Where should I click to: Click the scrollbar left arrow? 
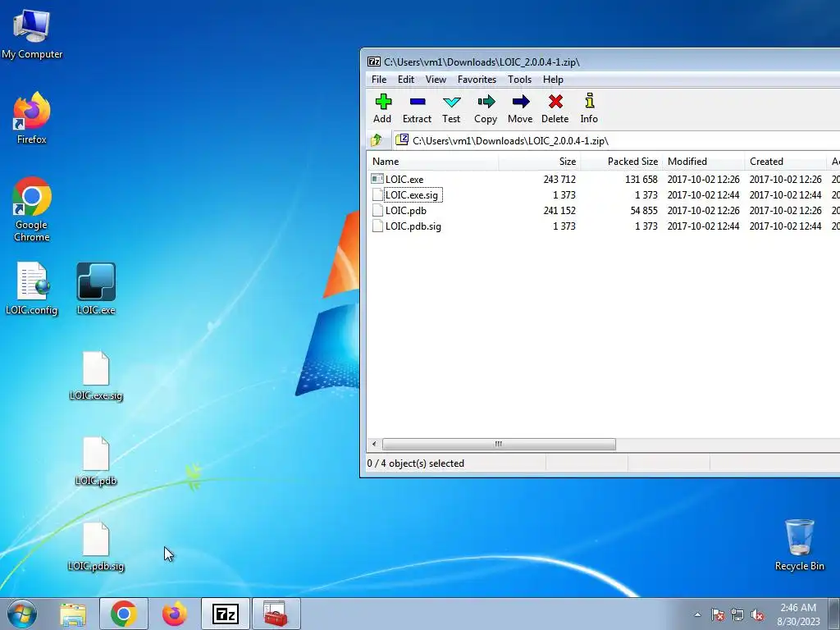[x=374, y=444]
